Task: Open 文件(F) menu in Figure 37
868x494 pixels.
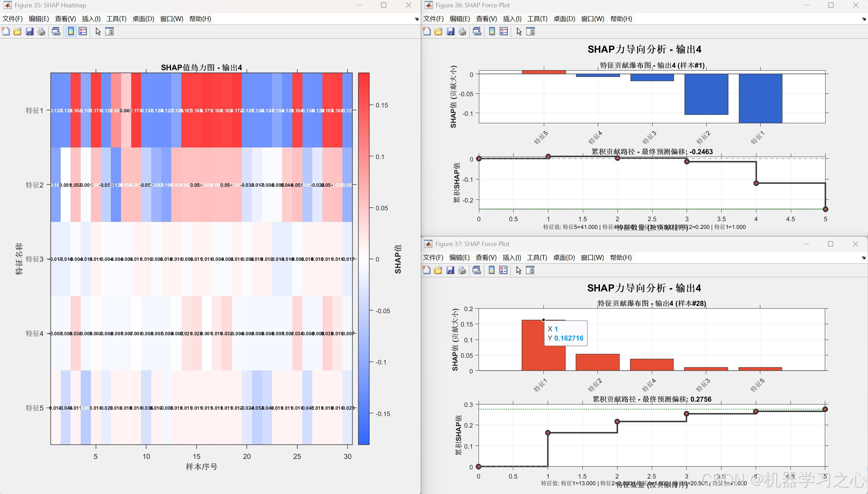Action: click(433, 258)
